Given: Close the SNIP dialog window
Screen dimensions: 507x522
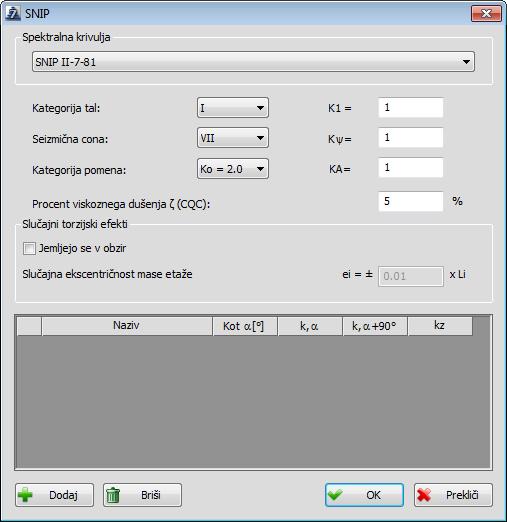Looking at the screenshot, I should click(486, 14).
